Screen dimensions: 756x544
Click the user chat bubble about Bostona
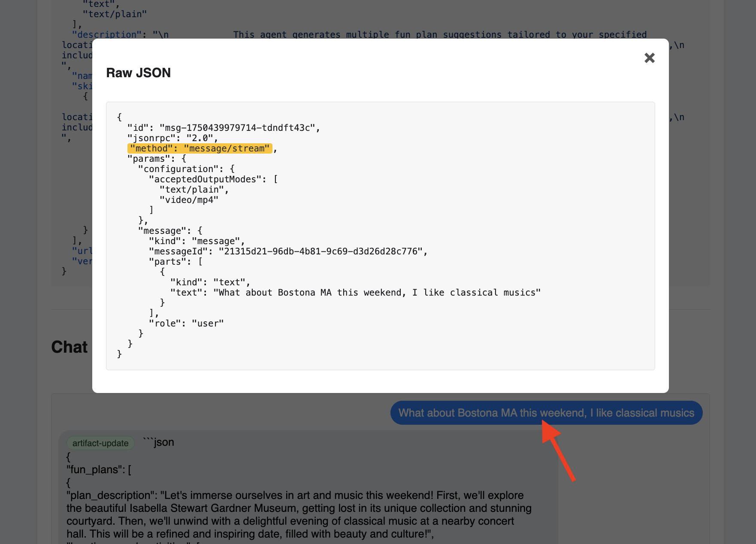click(546, 413)
